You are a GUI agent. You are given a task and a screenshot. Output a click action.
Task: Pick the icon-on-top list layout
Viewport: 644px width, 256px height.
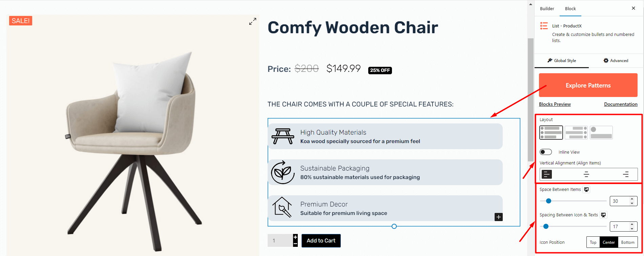click(x=601, y=133)
